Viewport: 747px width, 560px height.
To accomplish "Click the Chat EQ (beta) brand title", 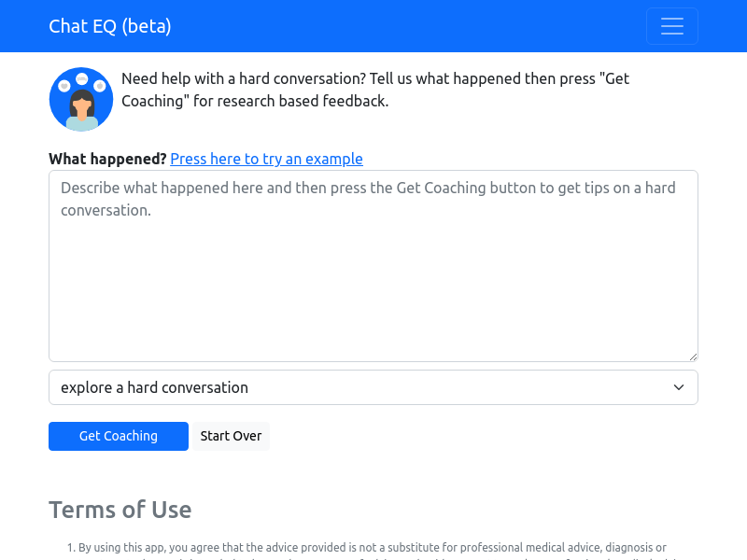I will tap(110, 26).
